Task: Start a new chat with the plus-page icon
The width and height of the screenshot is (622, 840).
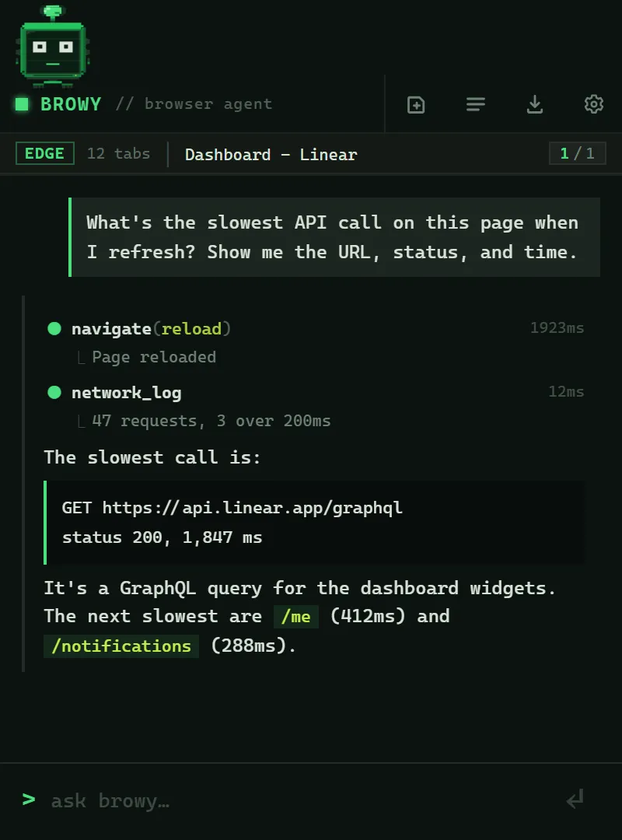Action: [416, 104]
